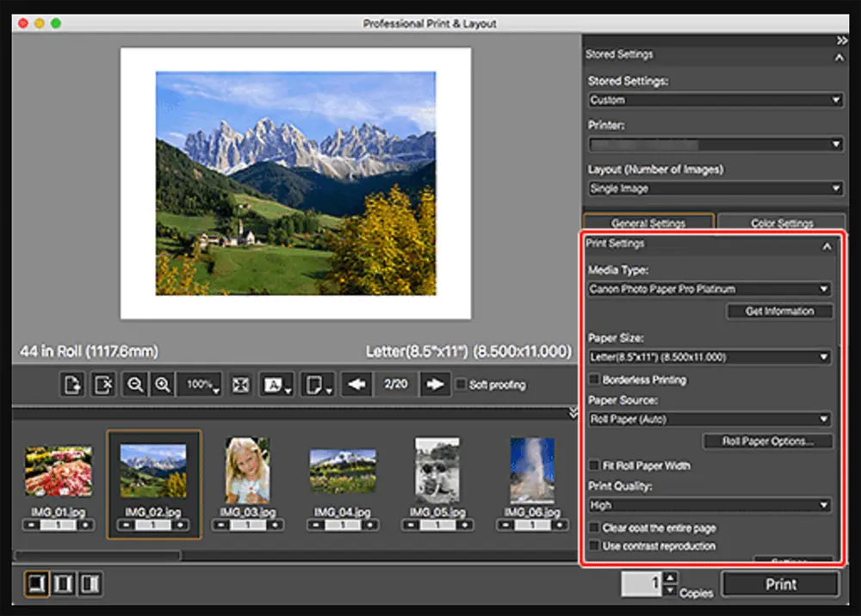Click the copy count field under IMG_02.jpg

tap(153, 526)
